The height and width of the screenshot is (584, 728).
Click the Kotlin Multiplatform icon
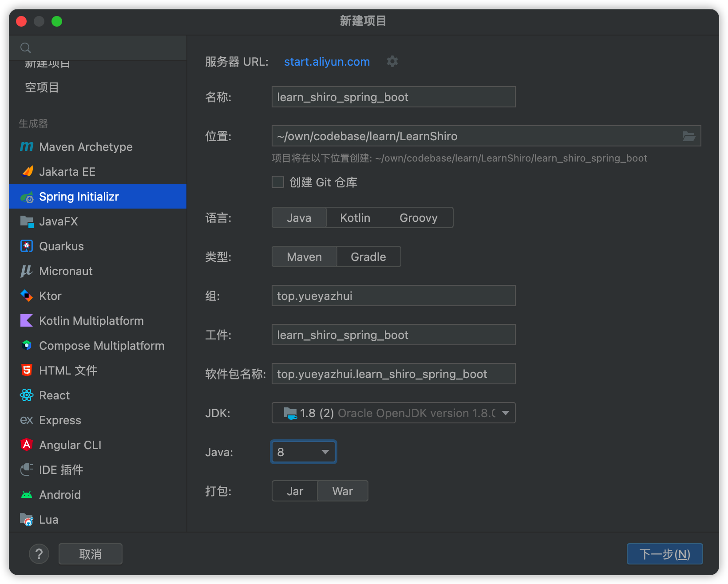click(27, 320)
